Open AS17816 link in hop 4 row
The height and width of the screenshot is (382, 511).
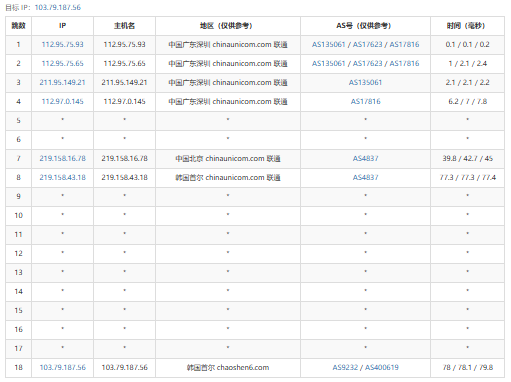pos(365,101)
